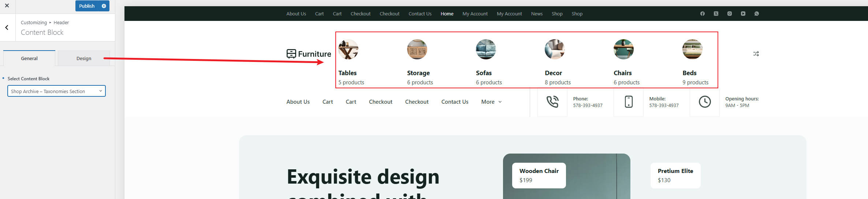Click '8 products' under Decor
Viewport: 868px width, 199px height.
(558, 82)
